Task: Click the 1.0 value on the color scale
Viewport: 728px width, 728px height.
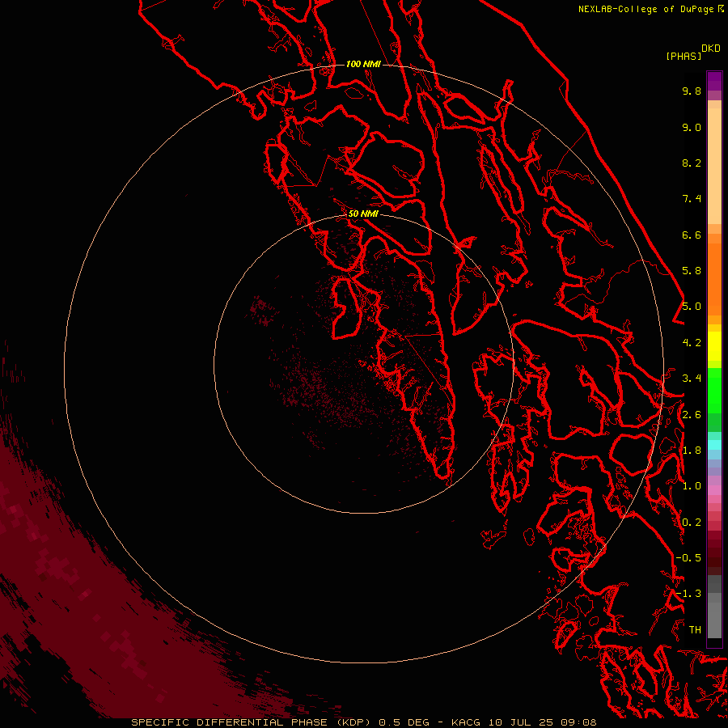Action: pyautogui.click(x=692, y=486)
